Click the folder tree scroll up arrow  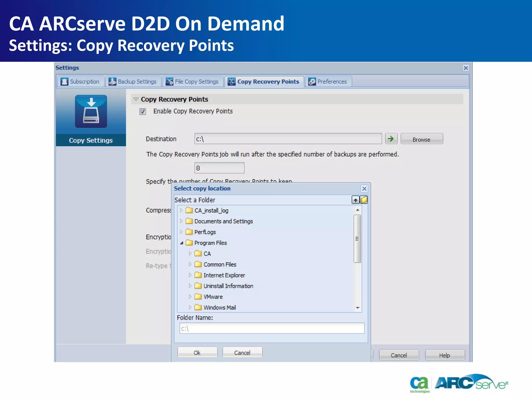coord(358,210)
